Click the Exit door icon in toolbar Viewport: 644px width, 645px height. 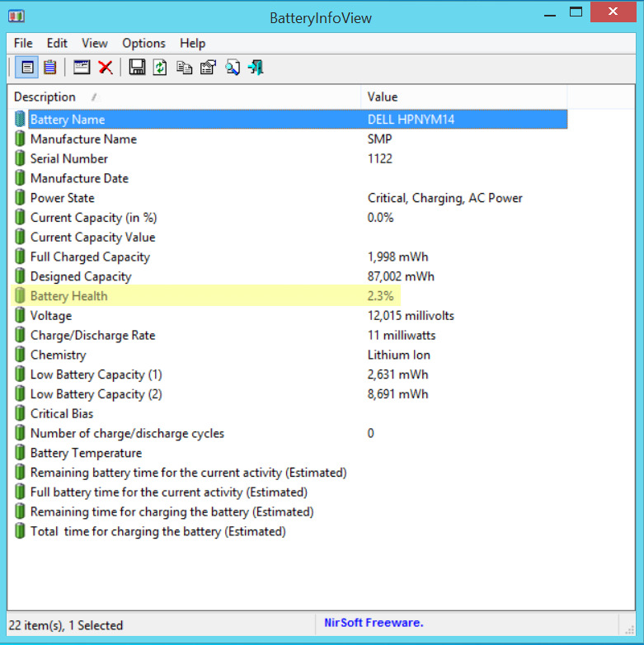pos(256,67)
